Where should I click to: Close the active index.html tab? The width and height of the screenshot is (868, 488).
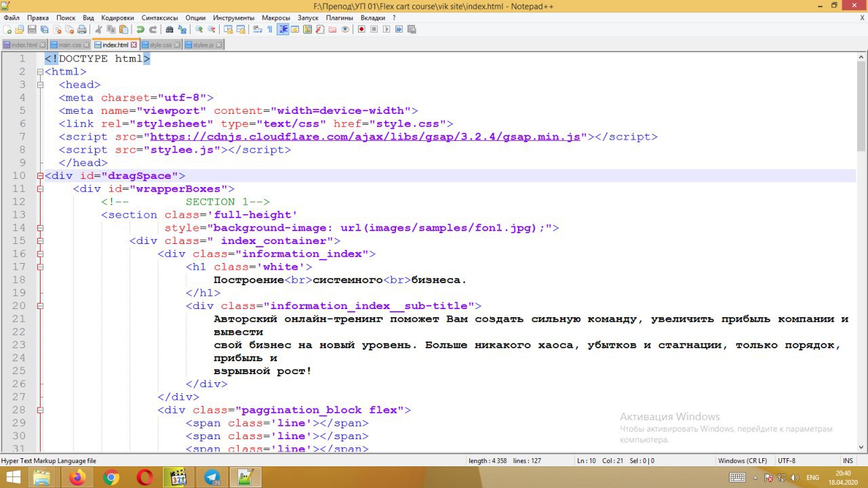(134, 45)
